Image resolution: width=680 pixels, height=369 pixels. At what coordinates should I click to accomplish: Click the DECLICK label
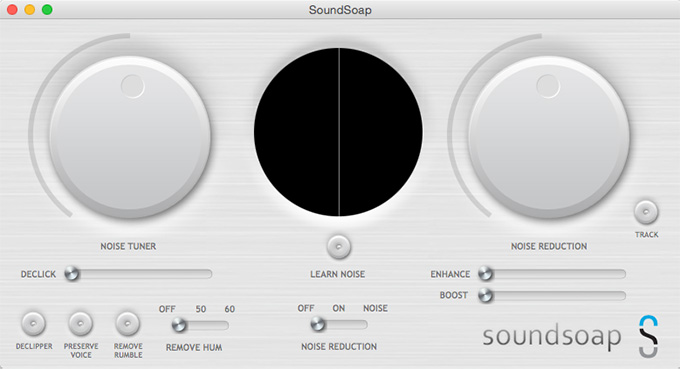point(38,274)
